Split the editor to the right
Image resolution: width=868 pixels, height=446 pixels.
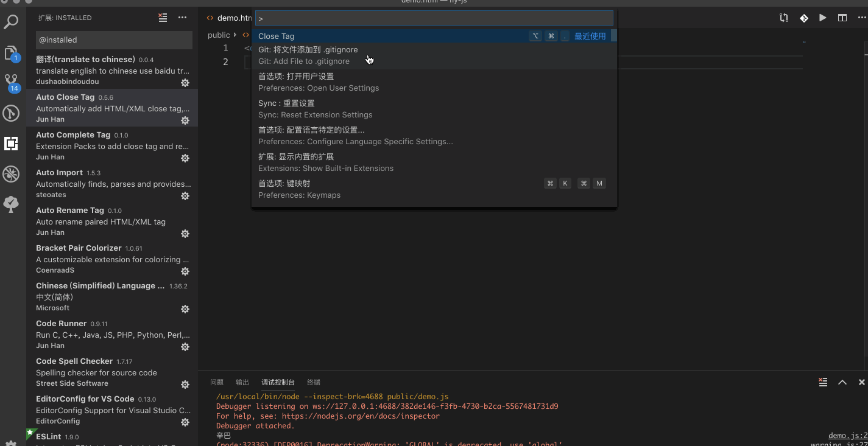point(842,18)
